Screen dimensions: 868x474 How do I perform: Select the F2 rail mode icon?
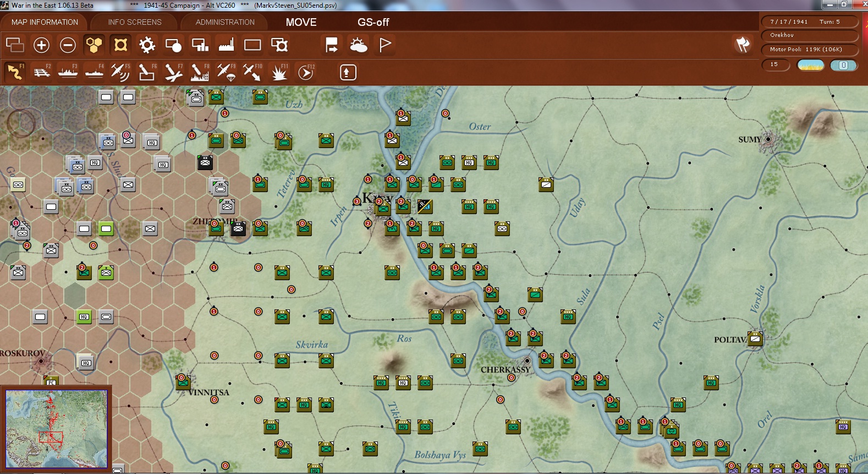[41, 72]
